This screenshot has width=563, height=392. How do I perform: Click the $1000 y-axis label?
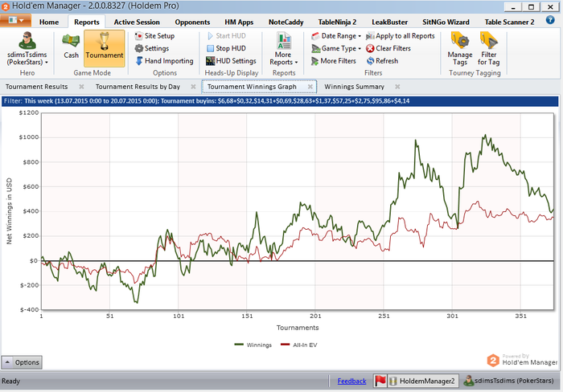(29, 137)
